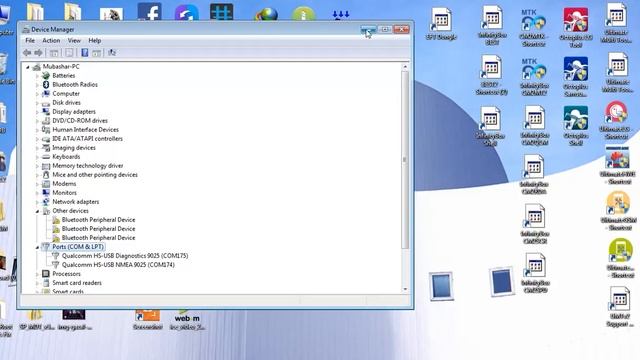The image size is (640, 360).
Task: Select the teal Octoplus Shell desktop shortcut
Action: tap(576, 126)
